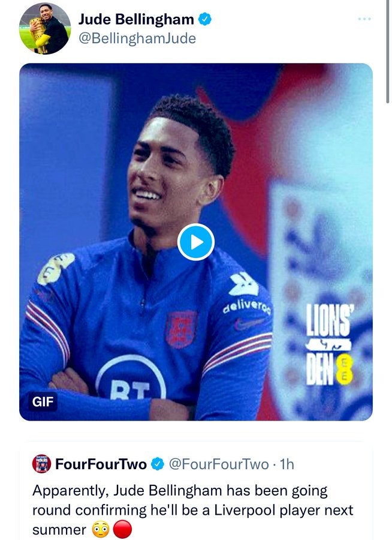Click the England crest on the training top
The height and width of the screenshot is (540, 392).
[181, 329]
